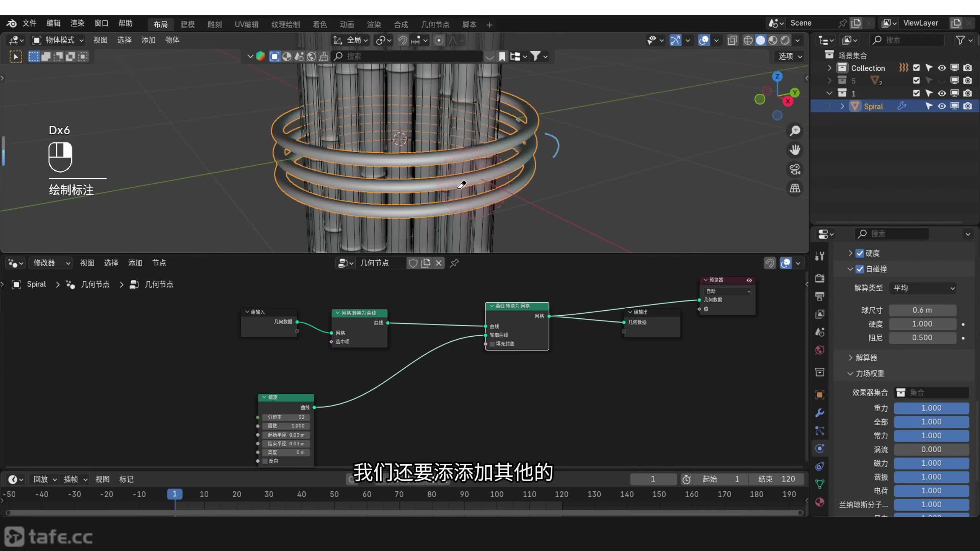Open the Object Data green triangle tab
The image size is (980, 551).
pos(820,484)
